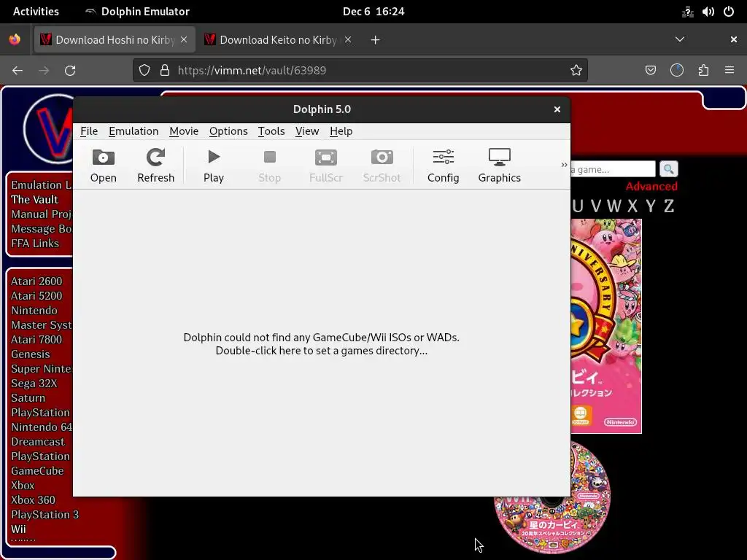Reload the Vimm page

70,71
